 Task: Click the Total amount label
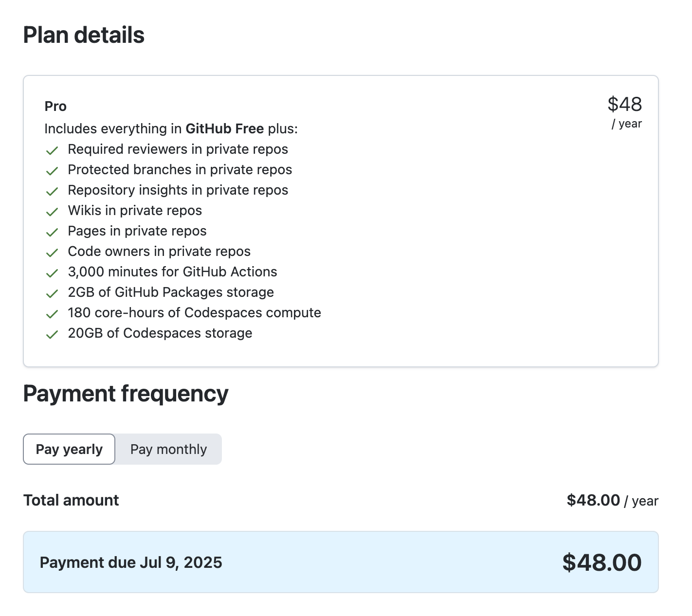pos(71,500)
